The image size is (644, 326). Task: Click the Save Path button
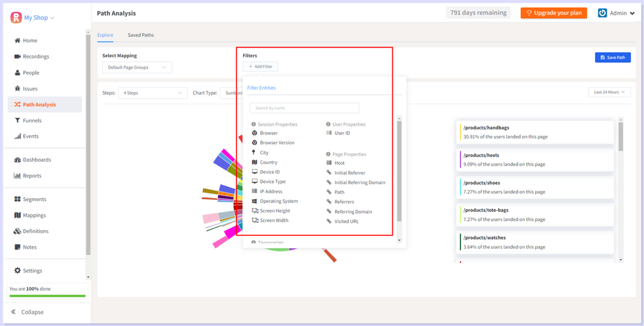click(x=613, y=57)
